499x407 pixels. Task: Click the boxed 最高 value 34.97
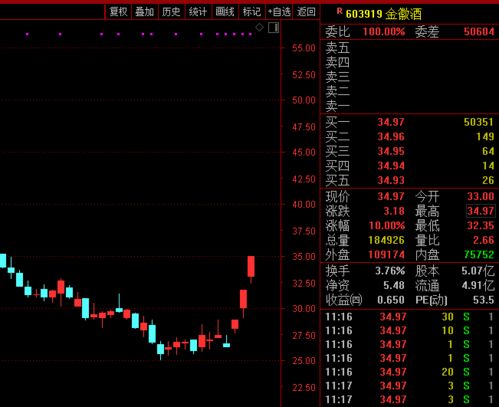tap(480, 211)
